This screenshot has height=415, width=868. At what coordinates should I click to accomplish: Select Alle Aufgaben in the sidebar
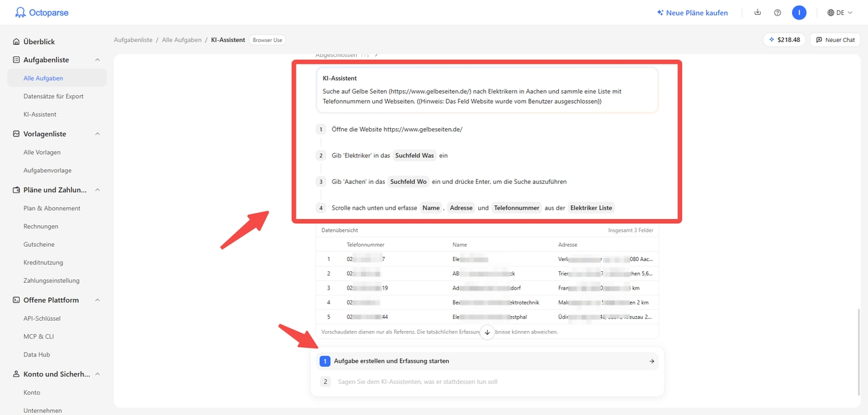coord(56,78)
